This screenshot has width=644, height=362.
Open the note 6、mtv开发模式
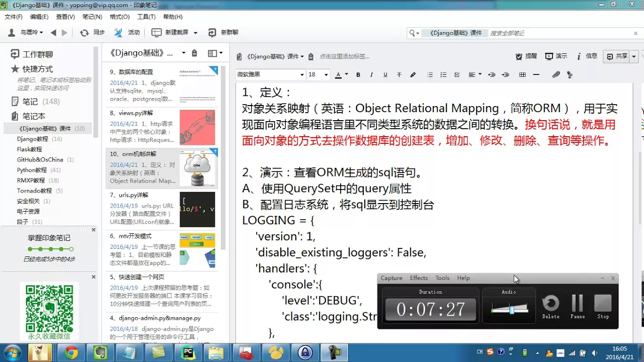tap(162, 250)
